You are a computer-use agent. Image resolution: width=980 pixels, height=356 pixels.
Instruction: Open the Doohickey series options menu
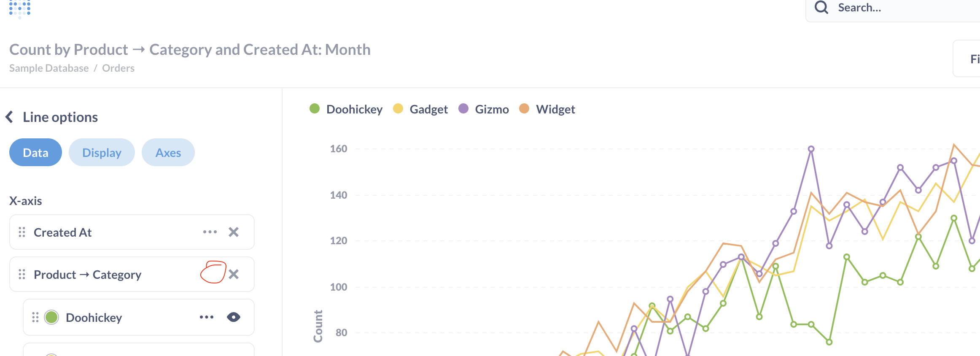[x=206, y=317]
